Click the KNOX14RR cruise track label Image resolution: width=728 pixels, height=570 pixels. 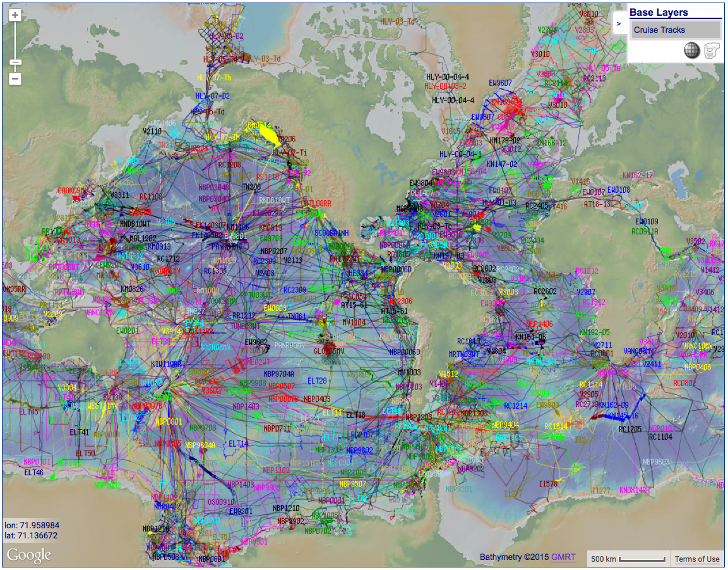[x=635, y=490]
